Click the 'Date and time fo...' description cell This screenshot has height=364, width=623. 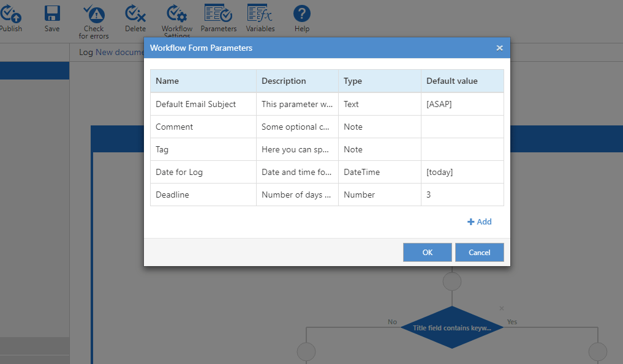pos(298,172)
